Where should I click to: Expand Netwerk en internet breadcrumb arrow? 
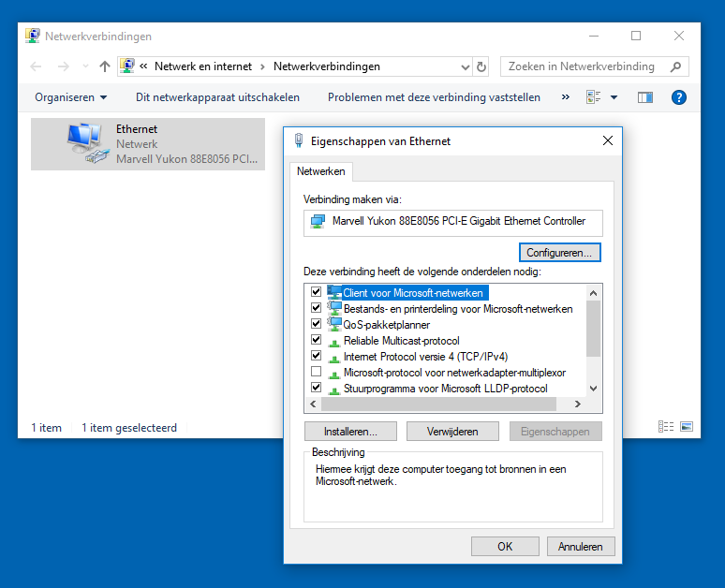262,67
